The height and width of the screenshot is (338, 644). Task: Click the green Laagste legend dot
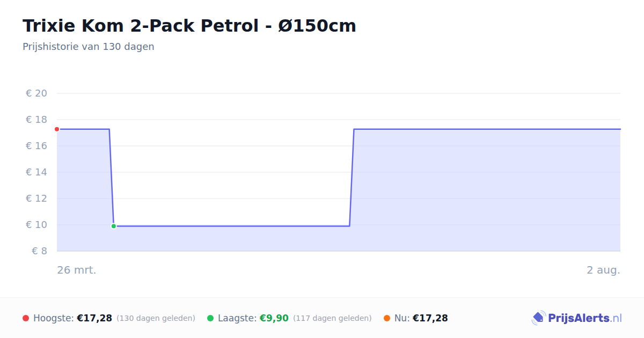[x=210, y=318]
